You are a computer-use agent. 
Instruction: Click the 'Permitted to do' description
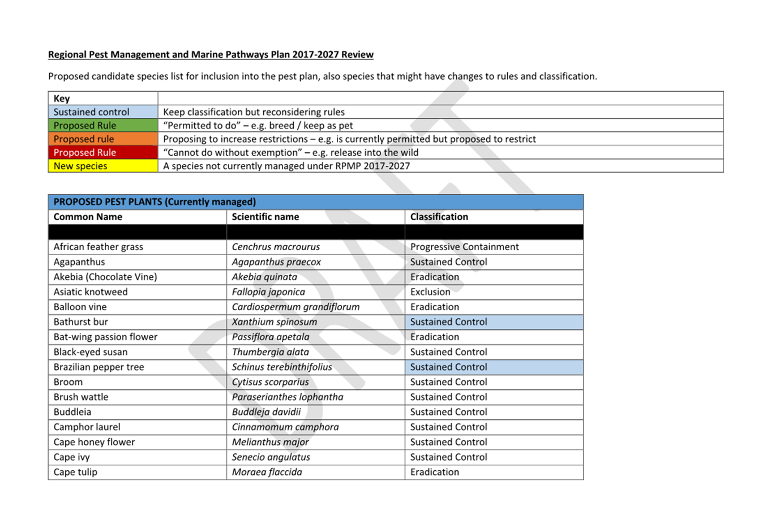point(258,126)
